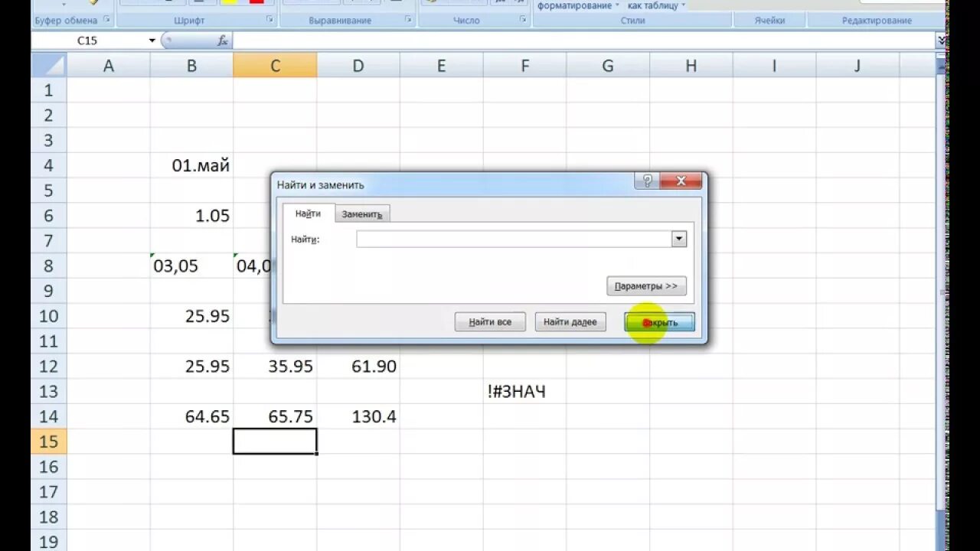
Task: Select row 1 header
Action: [x=49, y=90]
